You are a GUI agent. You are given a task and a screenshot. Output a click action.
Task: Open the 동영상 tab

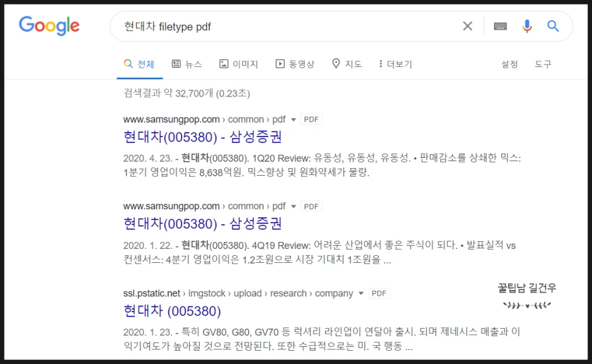point(295,64)
